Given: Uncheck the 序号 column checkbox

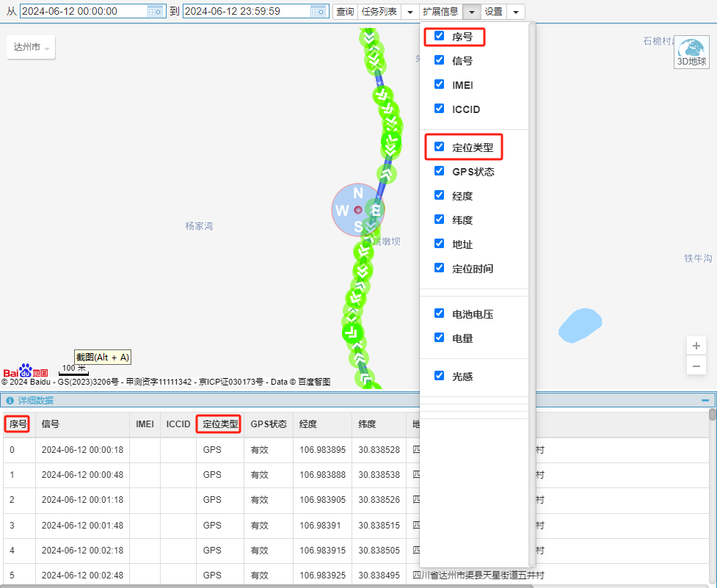Looking at the screenshot, I should point(440,36).
